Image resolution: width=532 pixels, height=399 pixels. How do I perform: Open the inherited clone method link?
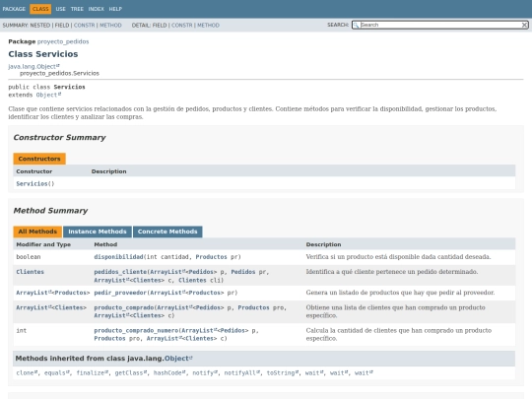27,372
